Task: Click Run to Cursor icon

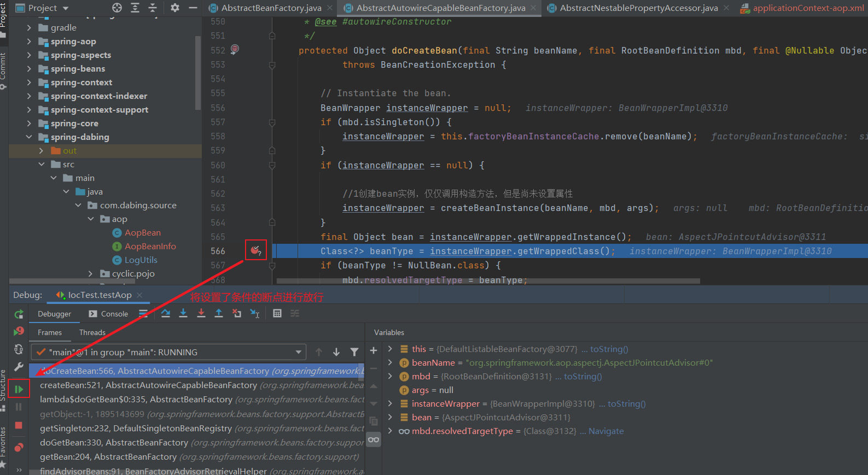Action: 255,313
